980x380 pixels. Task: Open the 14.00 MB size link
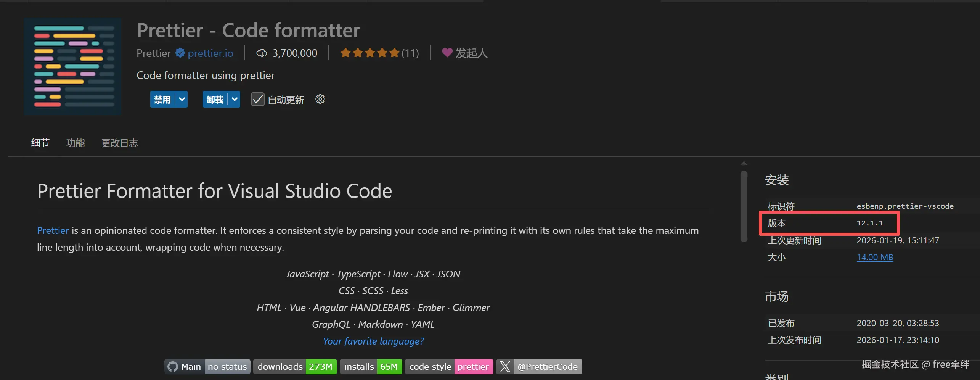point(875,257)
